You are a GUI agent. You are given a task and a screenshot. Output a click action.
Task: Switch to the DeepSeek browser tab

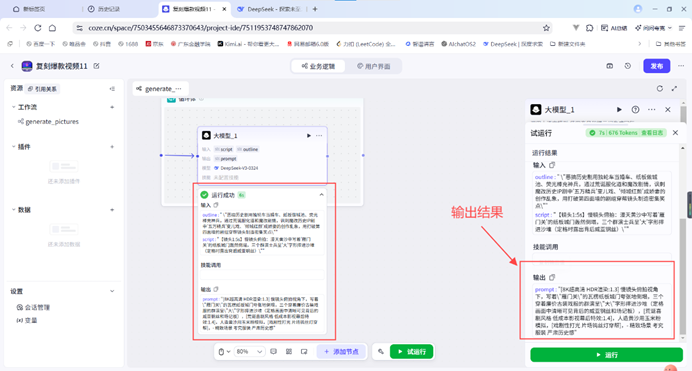(269, 9)
